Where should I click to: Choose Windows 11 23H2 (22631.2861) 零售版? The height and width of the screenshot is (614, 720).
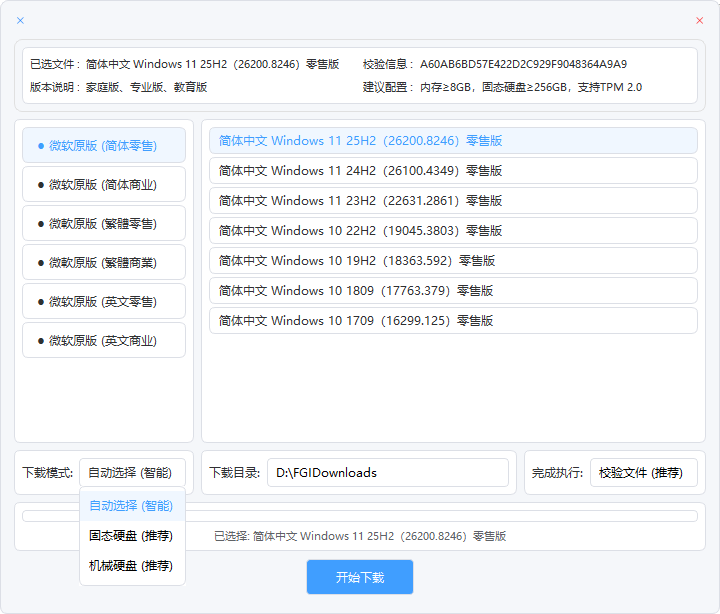[x=453, y=201]
